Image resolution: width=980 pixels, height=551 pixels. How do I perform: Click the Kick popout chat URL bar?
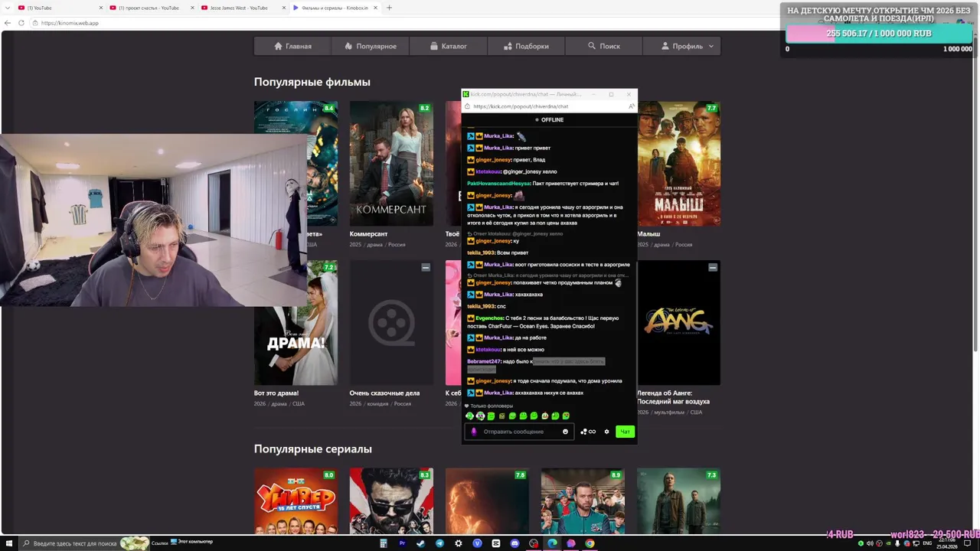pyautogui.click(x=548, y=106)
